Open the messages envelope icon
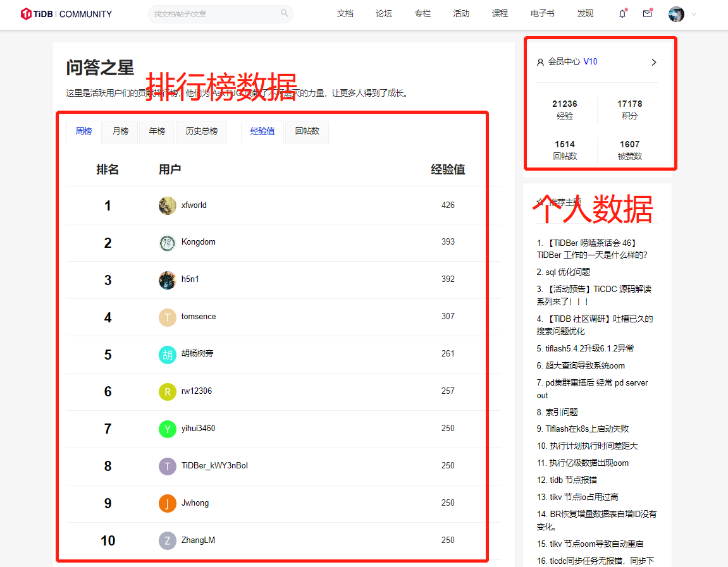728x567 pixels. pos(647,13)
